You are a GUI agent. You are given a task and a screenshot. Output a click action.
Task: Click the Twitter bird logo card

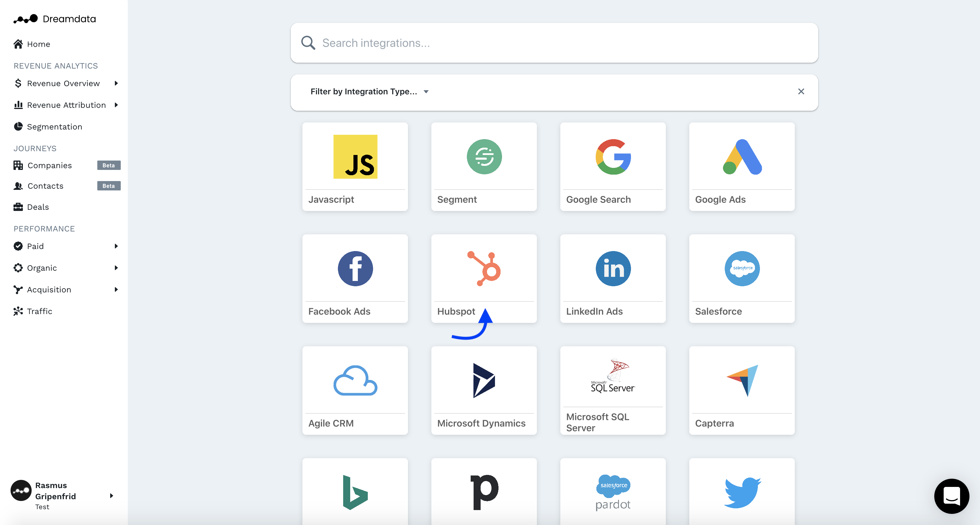(742, 492)
